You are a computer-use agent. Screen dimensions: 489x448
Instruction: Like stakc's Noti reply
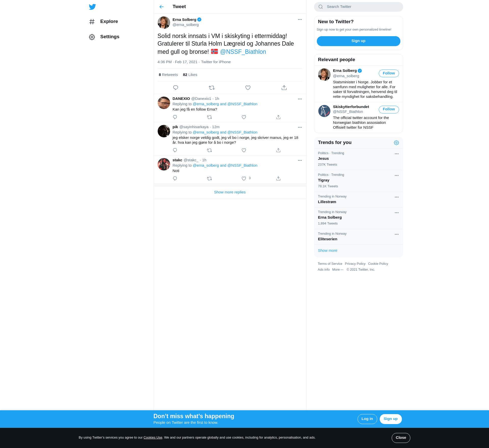[244, 179]
